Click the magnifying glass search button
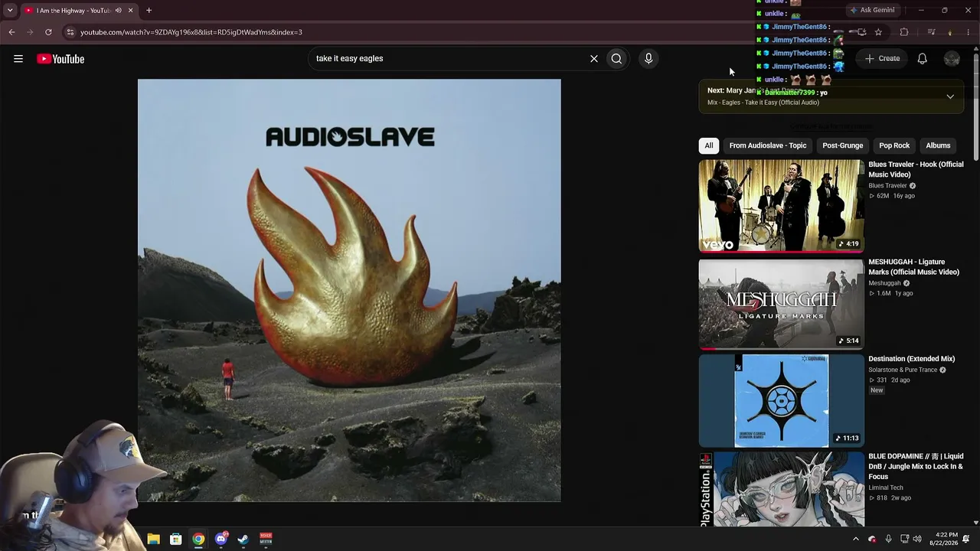This screenshot has height=551, width=980. [x=616, y=58]
